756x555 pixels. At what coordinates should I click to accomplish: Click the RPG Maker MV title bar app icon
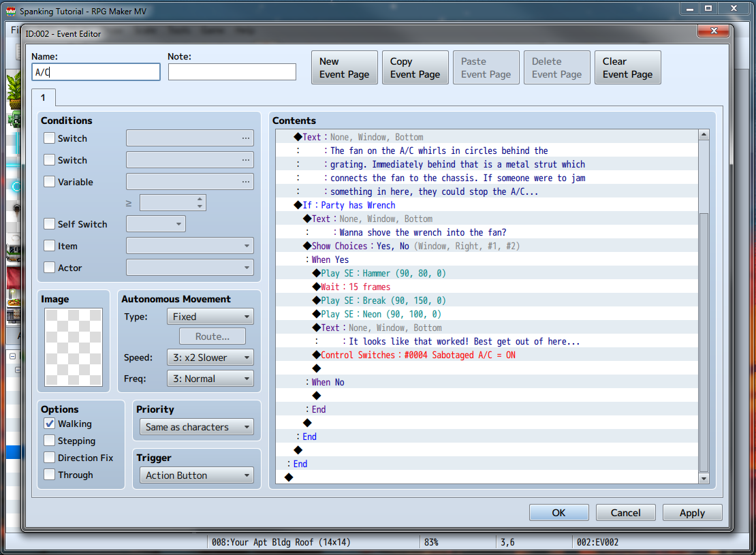click(x=11, y=11)
